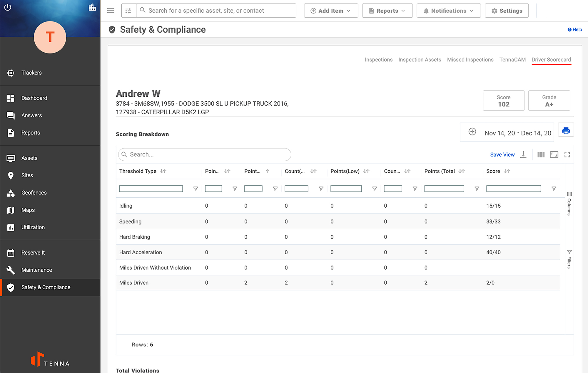Switch to the Inspections tab
This screenshot has width=588, height=373.
[x=379, y=60]
